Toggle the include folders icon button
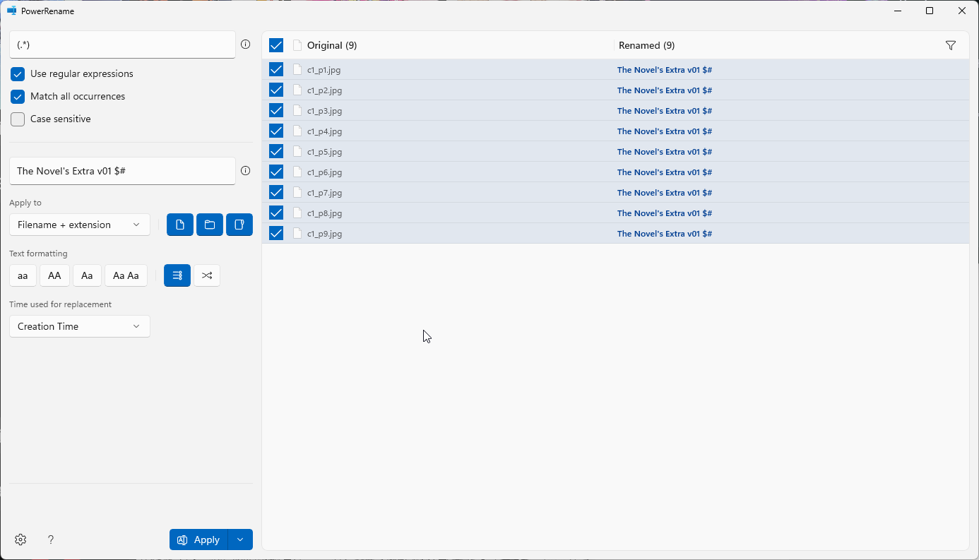 (210, 225)
